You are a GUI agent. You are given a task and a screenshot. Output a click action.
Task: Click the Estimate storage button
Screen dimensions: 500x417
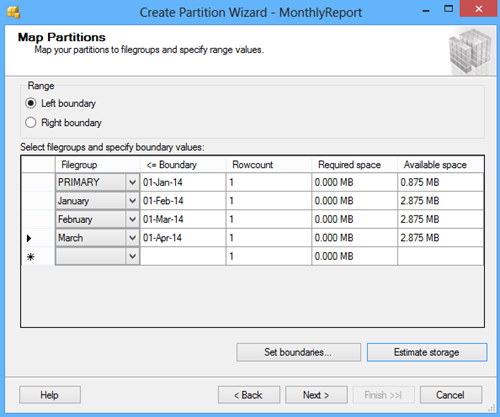(427, 352)
